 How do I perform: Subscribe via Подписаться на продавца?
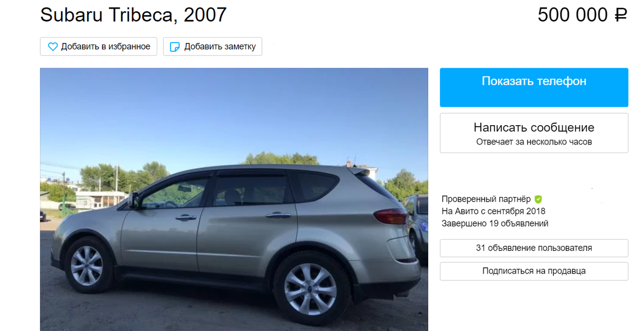pos(534,271)
